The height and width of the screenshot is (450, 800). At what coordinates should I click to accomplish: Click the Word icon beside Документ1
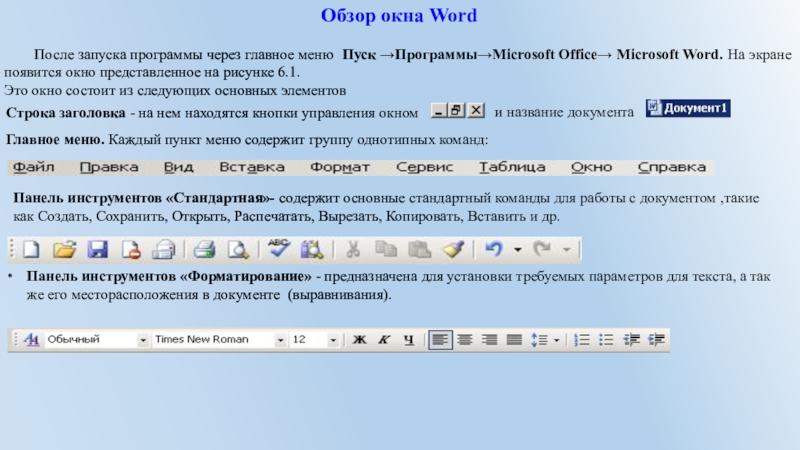pos(654,108)
